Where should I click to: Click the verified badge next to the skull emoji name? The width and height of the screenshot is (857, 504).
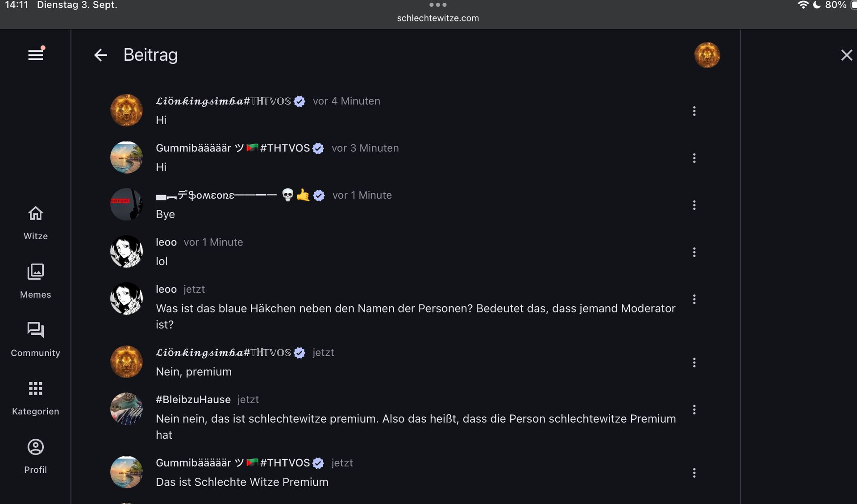(x=319, y=196)
